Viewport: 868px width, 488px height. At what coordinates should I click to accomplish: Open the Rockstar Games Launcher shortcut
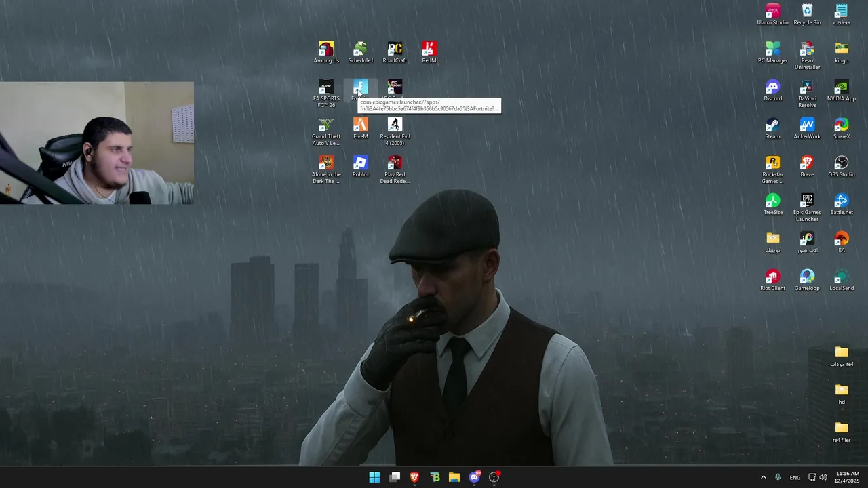click(x=772, y=169)
